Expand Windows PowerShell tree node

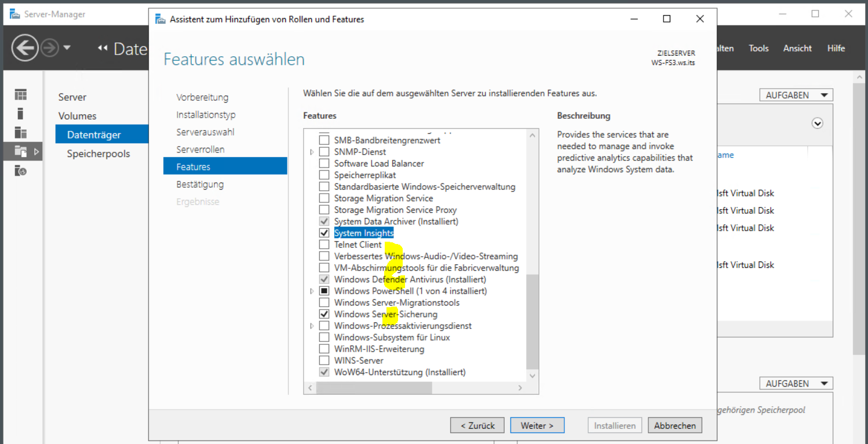tap(312, 291)
